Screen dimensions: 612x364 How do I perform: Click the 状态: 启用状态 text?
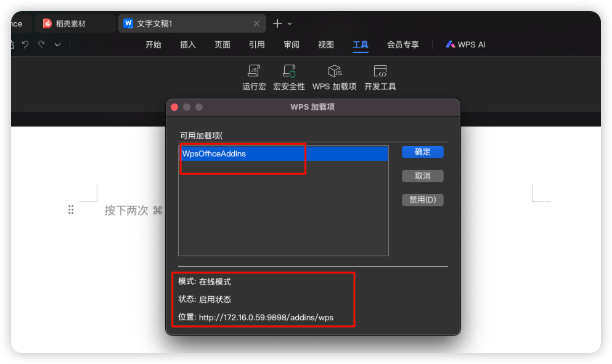pos(205,299)
